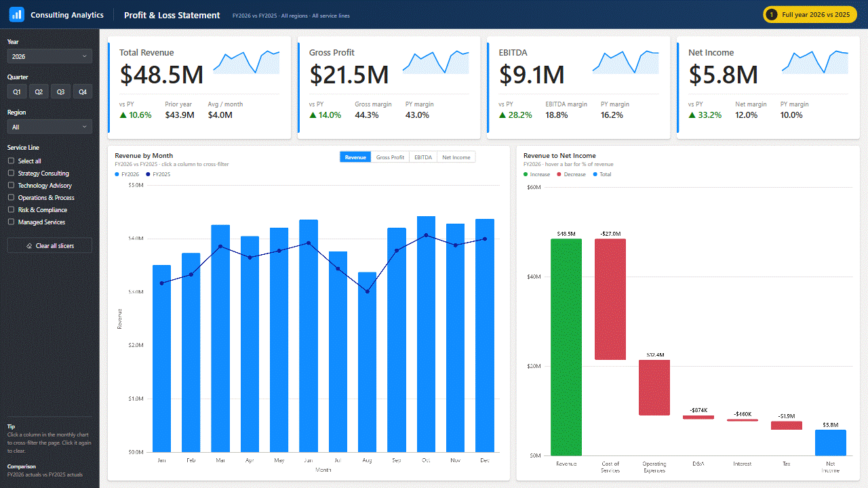Enable the Strategy Consulting checkbox
Image resolution: width=868 pixels, height=488 pixels.
click(11, 173)
